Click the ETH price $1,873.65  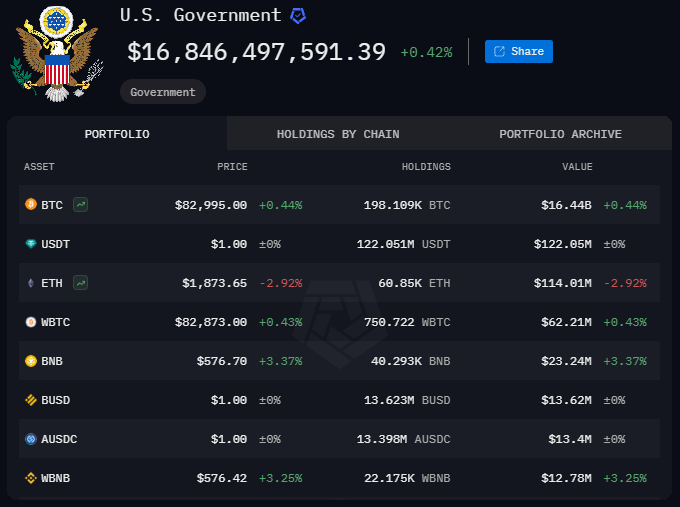click(214, 283)
